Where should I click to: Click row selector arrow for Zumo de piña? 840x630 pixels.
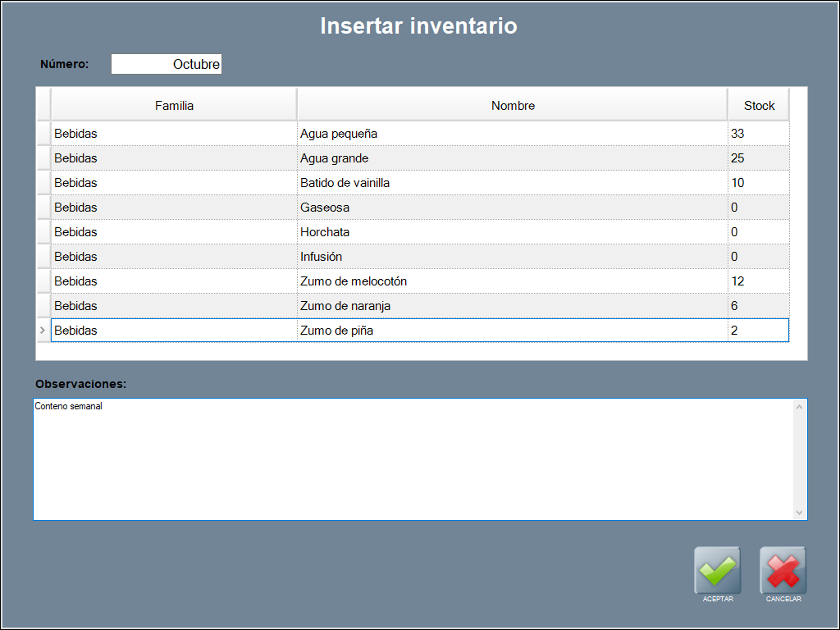click(43, 331)
